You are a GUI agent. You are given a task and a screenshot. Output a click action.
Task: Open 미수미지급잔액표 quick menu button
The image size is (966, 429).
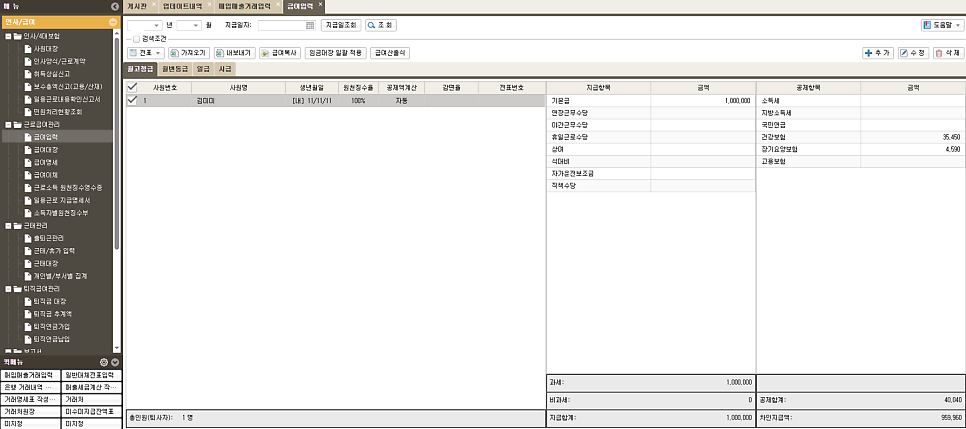point(92,412)
